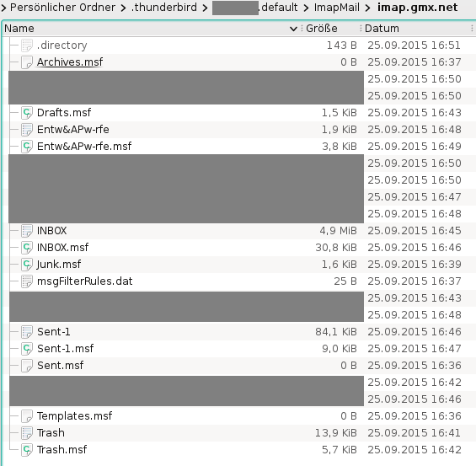
Task: Click the INBOX.msf file icon
Action: (x=27, y=248)
